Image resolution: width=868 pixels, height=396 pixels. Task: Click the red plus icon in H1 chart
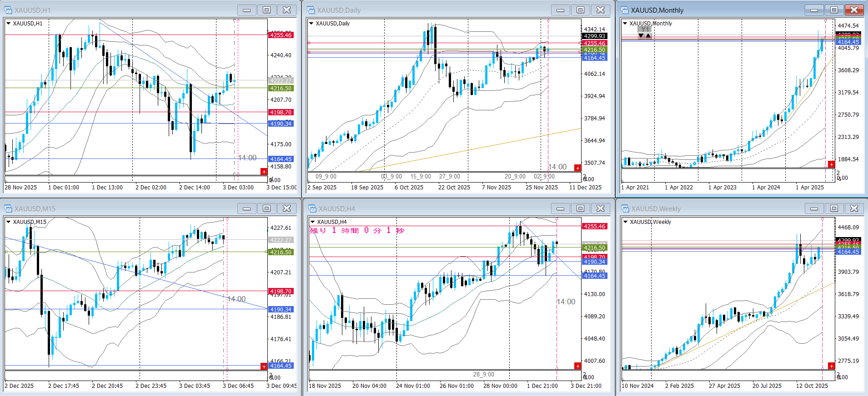pyautogui.click(x=264, y=171)
